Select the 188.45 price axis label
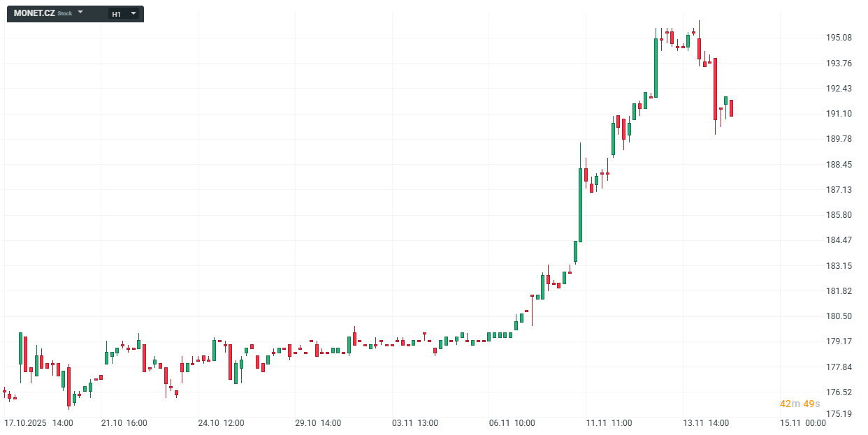This screenshot has height=435, width=868. pos(839,165)
